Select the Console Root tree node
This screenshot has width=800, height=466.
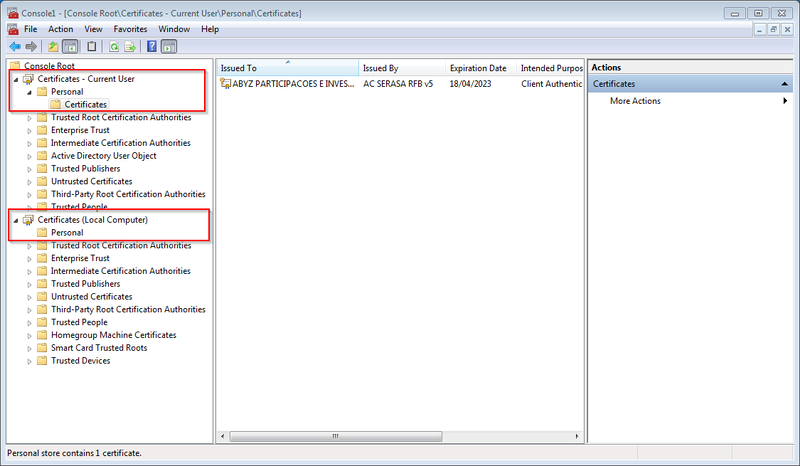click(49, 66)
